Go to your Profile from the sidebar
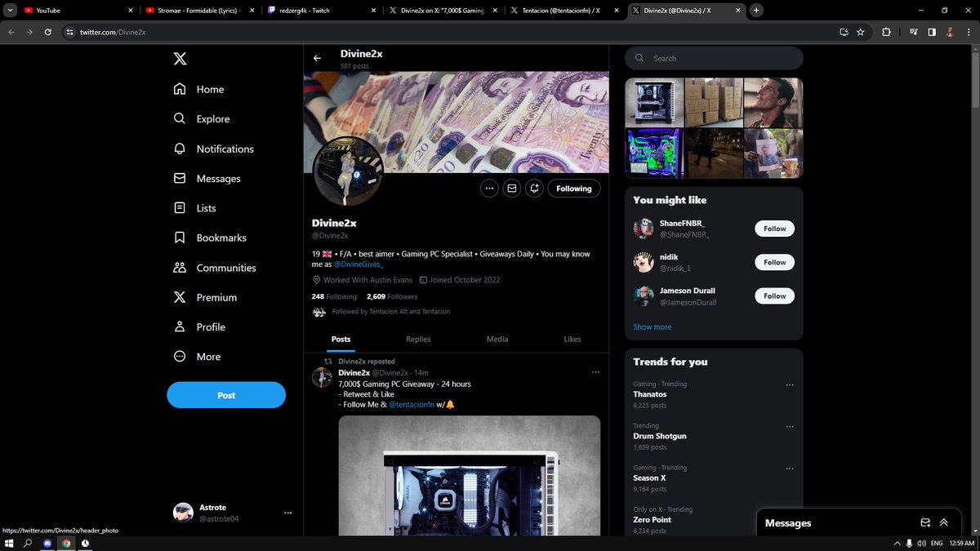980x551 pixels. 199,327
